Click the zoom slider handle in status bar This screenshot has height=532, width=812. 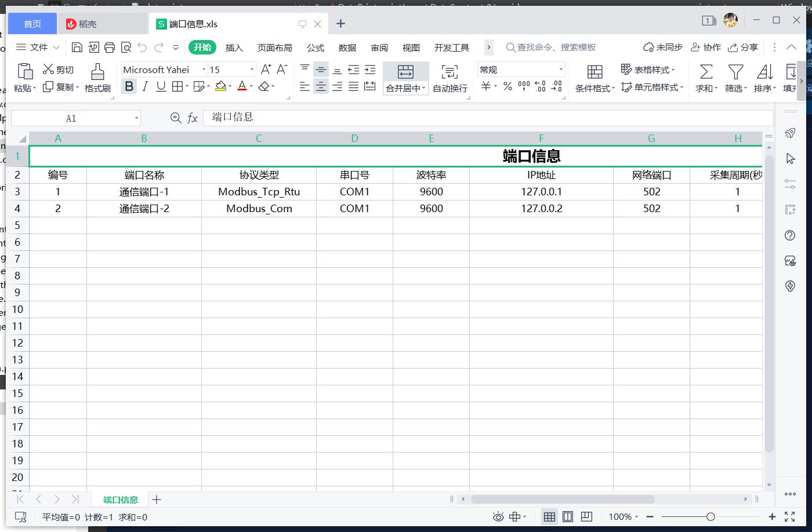point(710,517)
